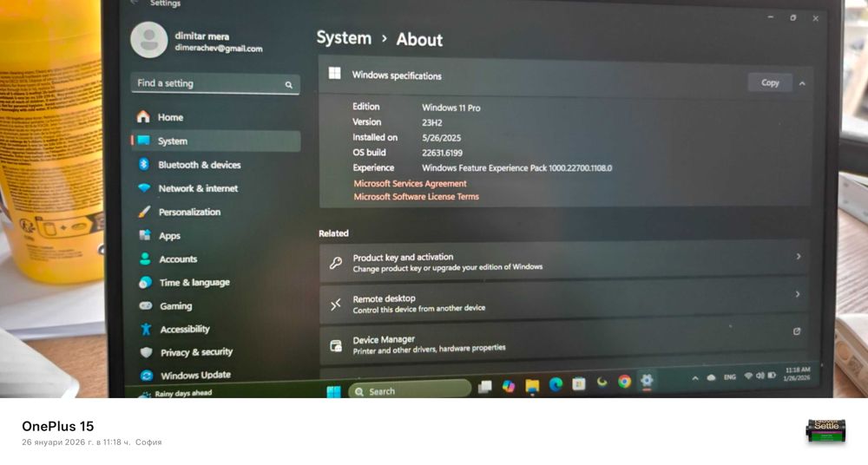Open the Windows Start menu

coord(334,391)
